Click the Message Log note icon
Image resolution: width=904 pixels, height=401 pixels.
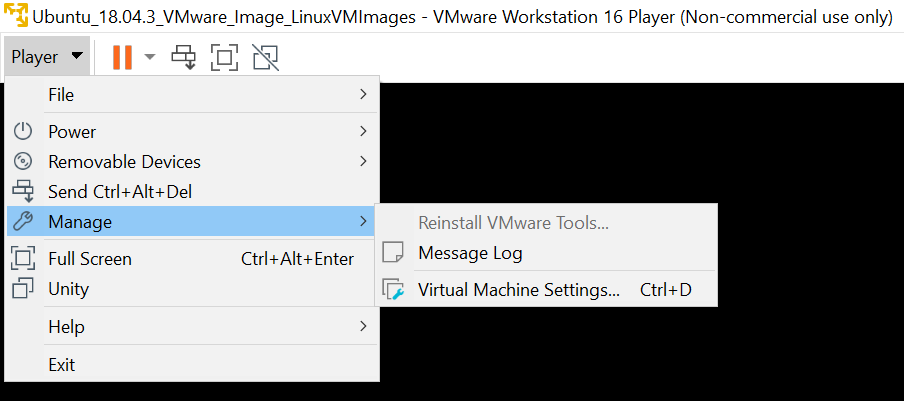393,253
